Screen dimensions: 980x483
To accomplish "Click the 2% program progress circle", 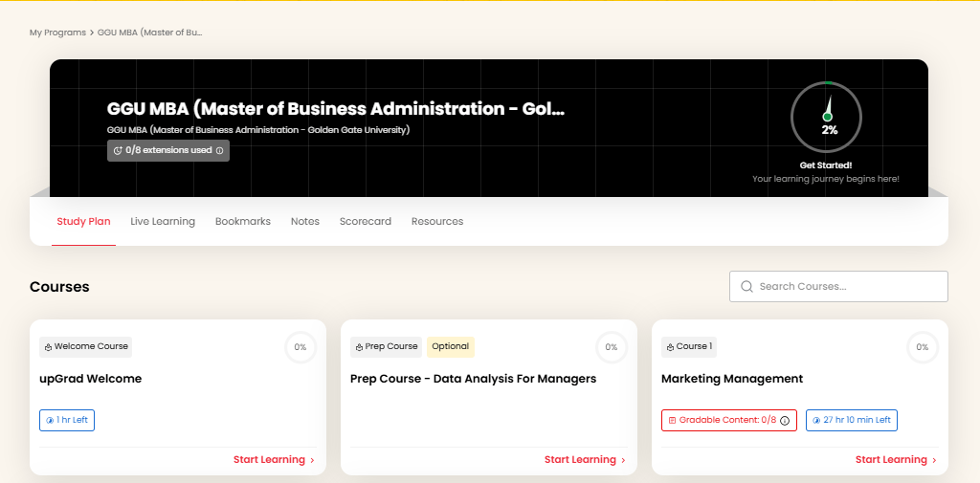I will click(x=826, y=117).
